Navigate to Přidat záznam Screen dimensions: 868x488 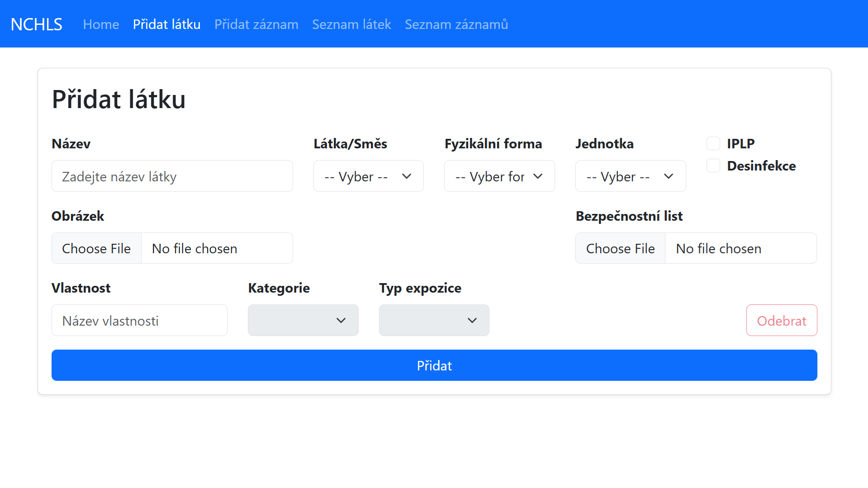click(256, 24)
